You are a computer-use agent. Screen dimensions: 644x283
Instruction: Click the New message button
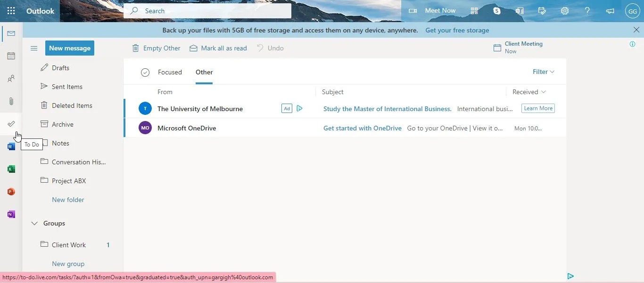pos(70,48)
